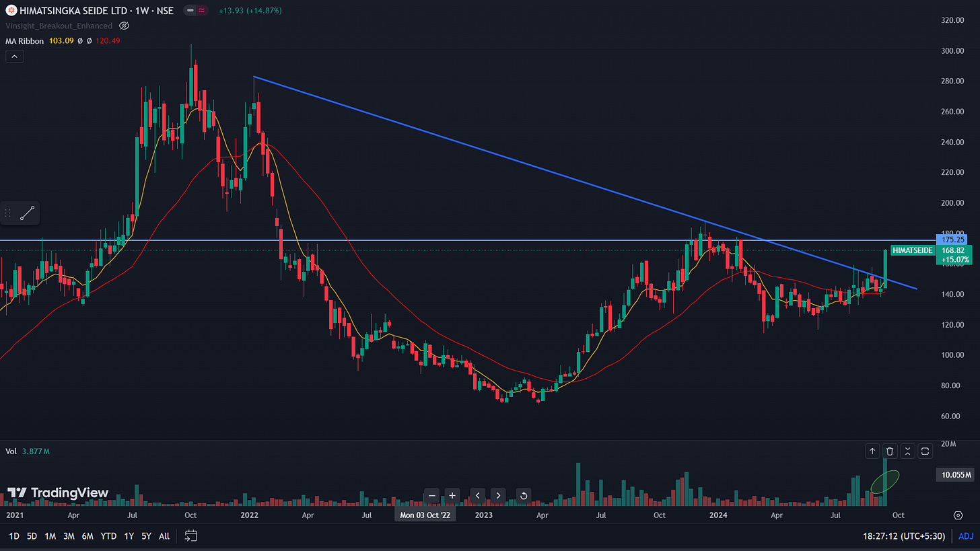Click the HIMATSEIDE symbol price label
This screenshot has height=551, width=980.
click(x=913, y=250)
